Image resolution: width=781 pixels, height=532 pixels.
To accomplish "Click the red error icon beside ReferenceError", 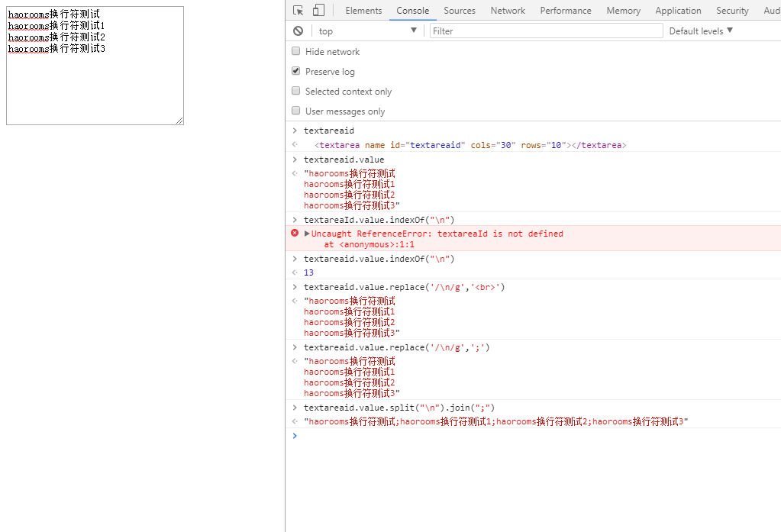I will (295, 233).
